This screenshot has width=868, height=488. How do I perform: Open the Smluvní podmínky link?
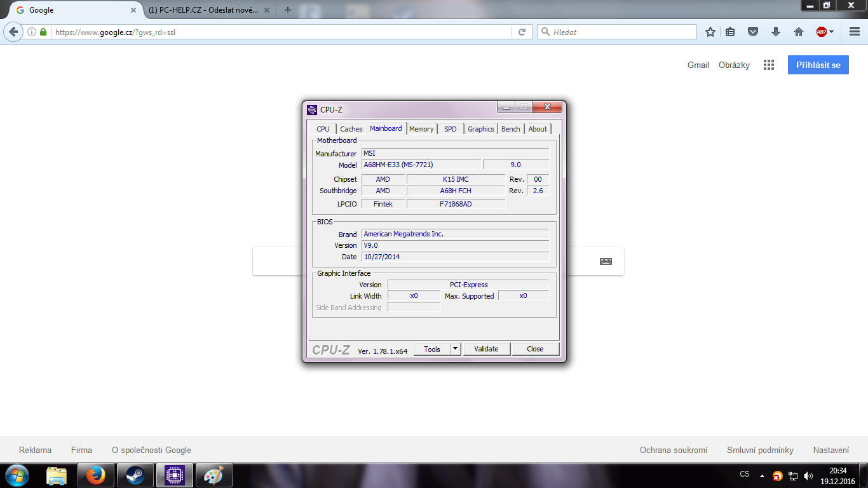tap(760, 450)
